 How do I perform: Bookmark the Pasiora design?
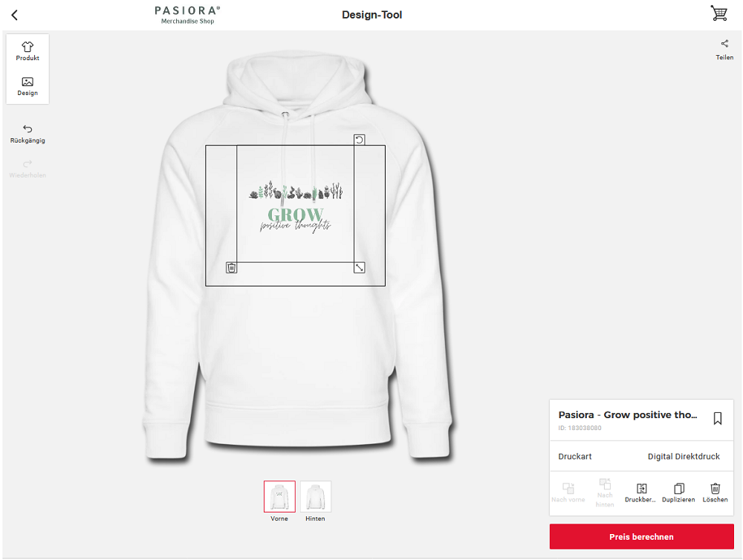coord(718,418)
